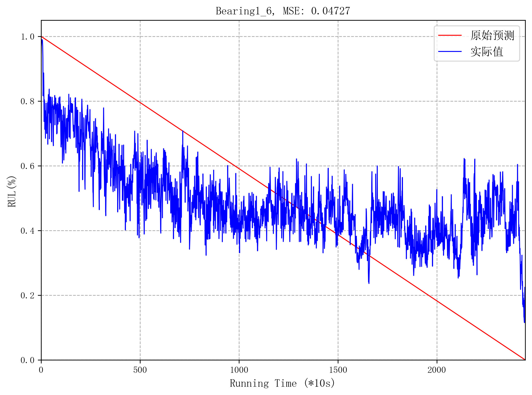Viewport: 532px width, 395px height.
Task: Click y-axis tick label '1.0'
Action: point(27,37)
